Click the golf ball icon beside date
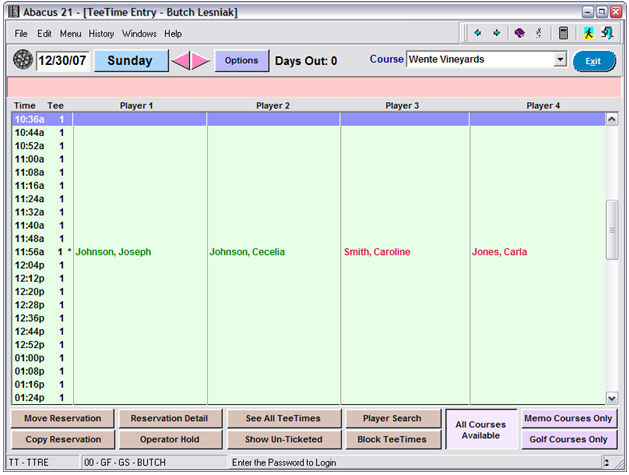Viewport: 629px width, 475px height. pos(22,60)
